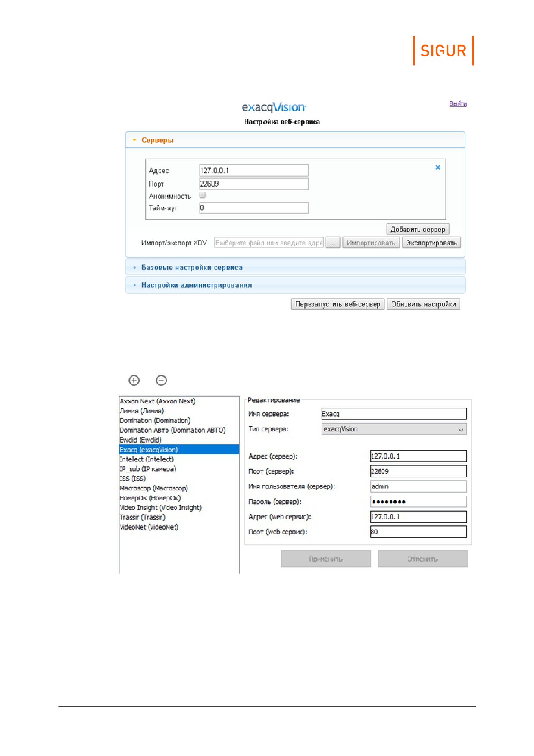Select Domination (Domination) list row

click(x=179, y=421)
